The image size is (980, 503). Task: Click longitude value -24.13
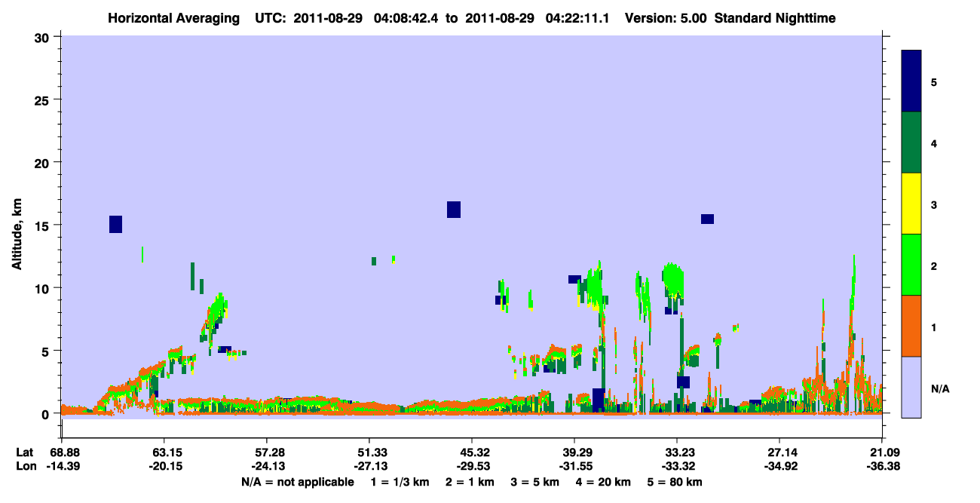click(x=267, y=466)
